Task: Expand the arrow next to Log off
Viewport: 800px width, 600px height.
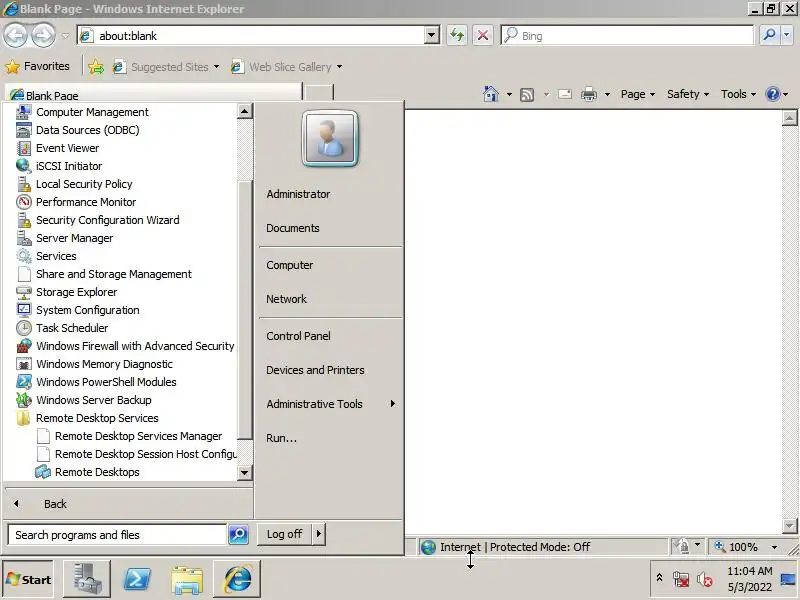Action: tap(319, 534)
